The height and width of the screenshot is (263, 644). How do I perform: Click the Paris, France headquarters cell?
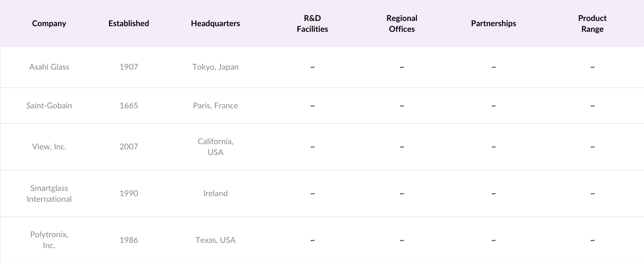[215, 106]
